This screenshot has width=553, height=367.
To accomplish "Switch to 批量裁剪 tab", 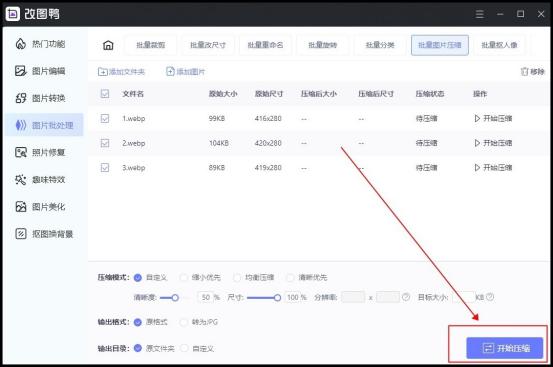I will [151, 45].
